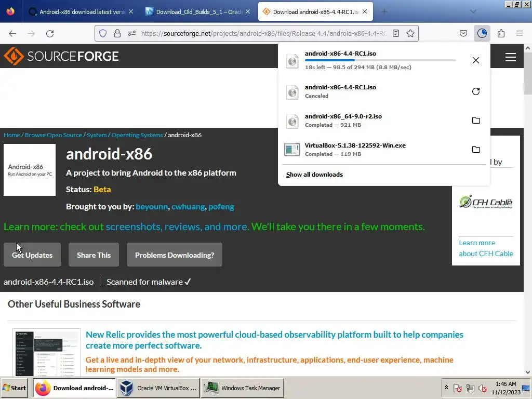Click the SourceForge logo

coord(61,56)
